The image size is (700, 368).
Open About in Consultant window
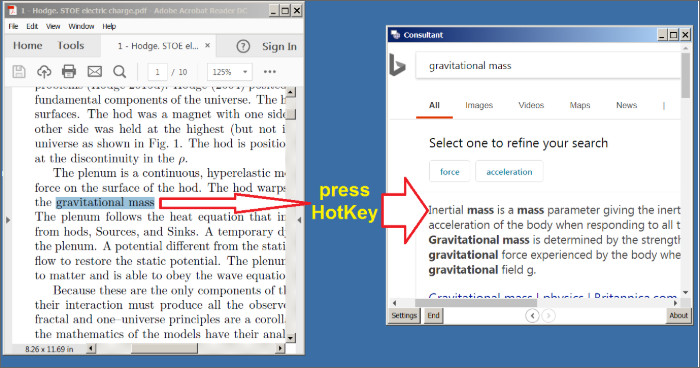(678, 316)
